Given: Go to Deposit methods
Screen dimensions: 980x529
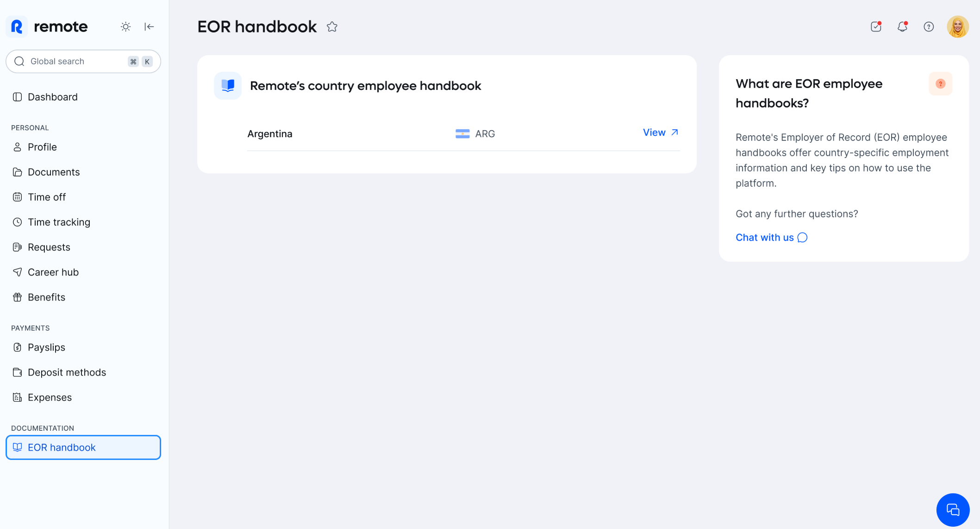Looking at the screenshot, I should pyautogui.click(x=83, y=372).
